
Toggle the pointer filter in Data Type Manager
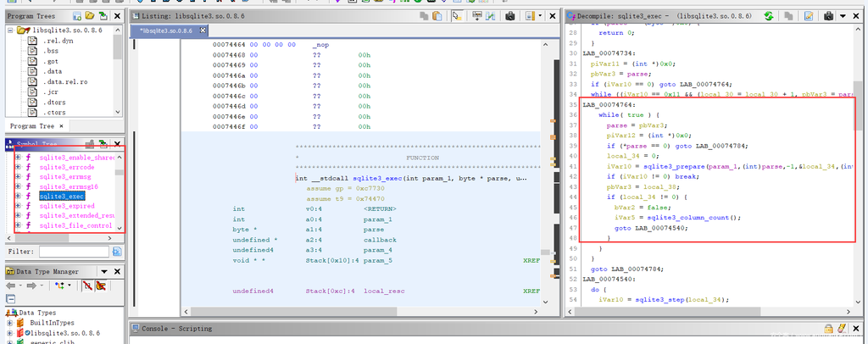click(100, 287)
